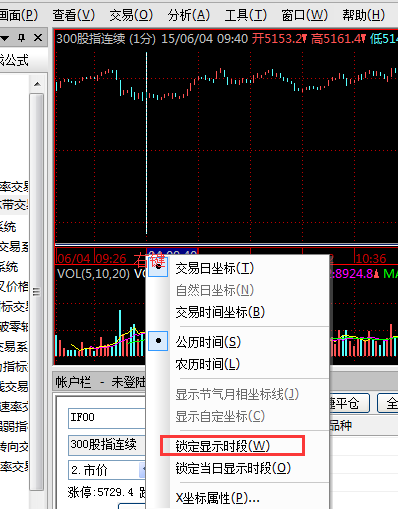Click the 09:26 time axis label

[x=111, y=258]
